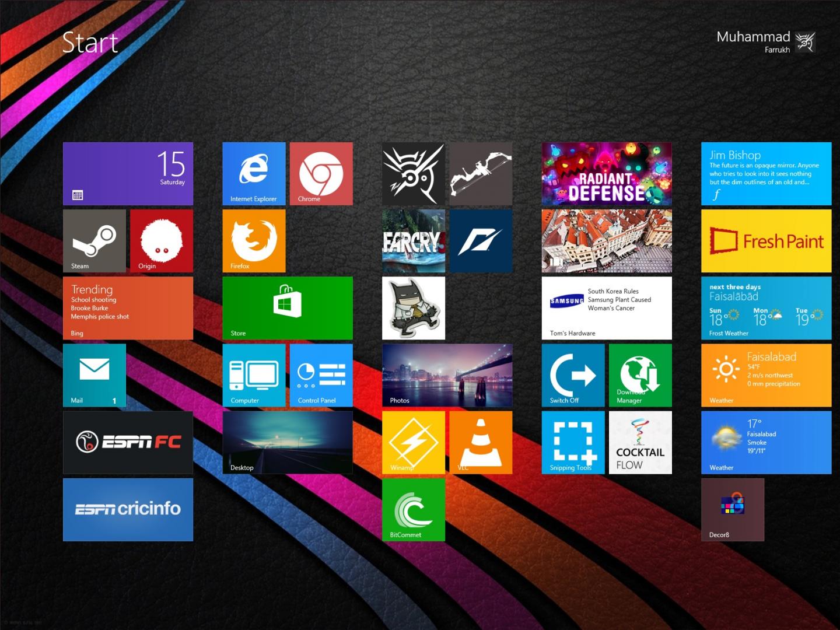Open the Decor8 tile
Viewport: 840px width, 630px height.
click(732, 509)
